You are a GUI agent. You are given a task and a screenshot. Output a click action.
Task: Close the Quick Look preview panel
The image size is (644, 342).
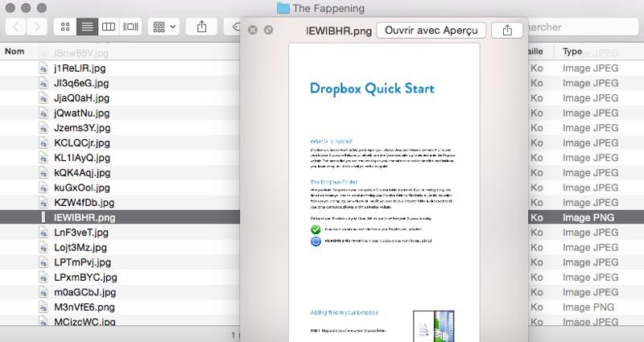(253, 30)
